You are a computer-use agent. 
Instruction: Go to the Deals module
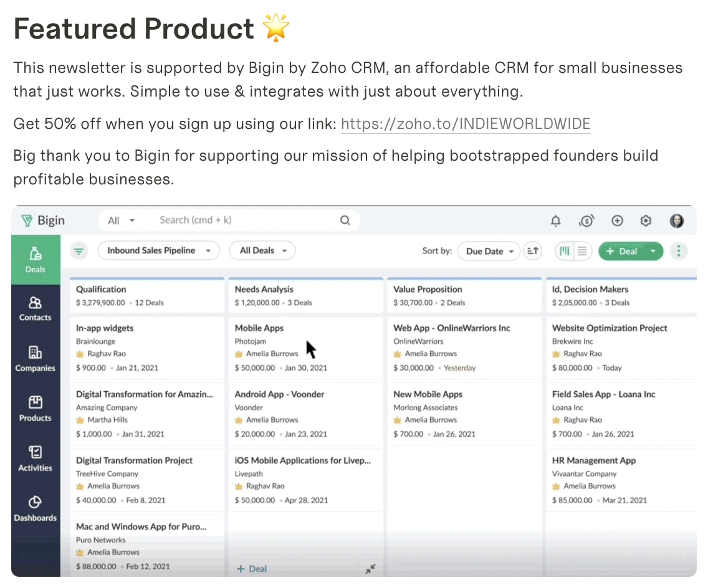pyautogui.click(x=36, y=260)
